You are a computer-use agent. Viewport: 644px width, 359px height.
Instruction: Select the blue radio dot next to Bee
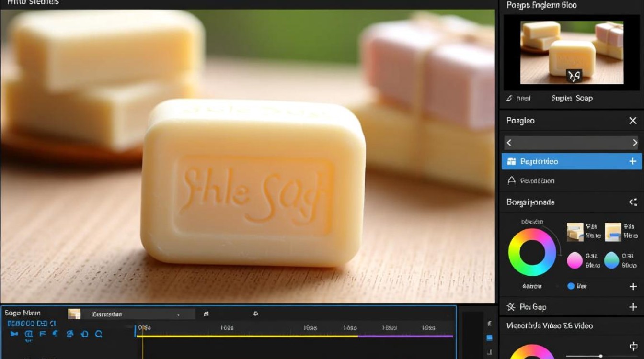pos(571,286)
